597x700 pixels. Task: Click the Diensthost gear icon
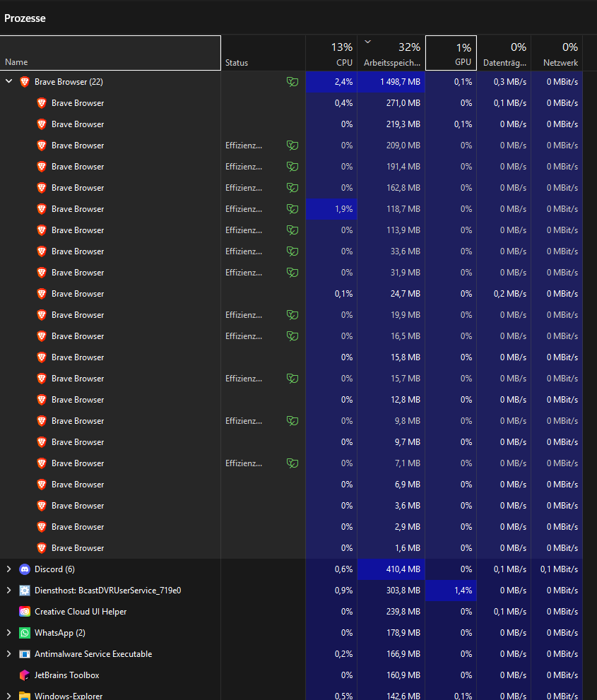pyautogui.click(x=25, y=591)
